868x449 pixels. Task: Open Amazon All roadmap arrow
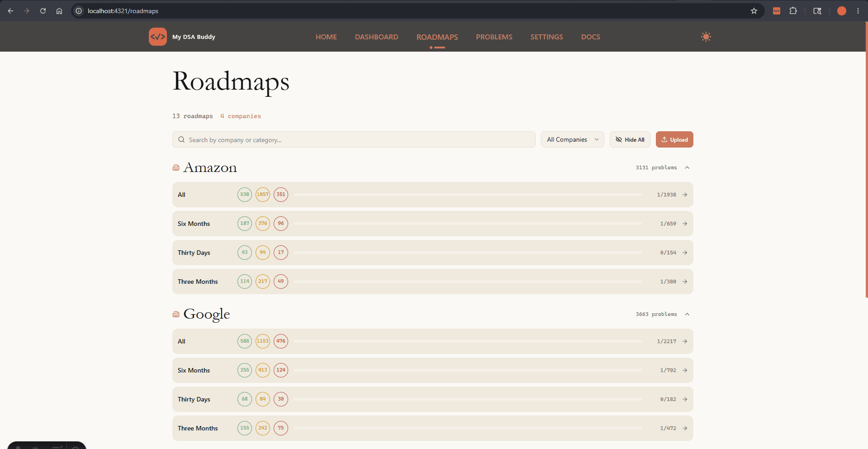point(685,195)
